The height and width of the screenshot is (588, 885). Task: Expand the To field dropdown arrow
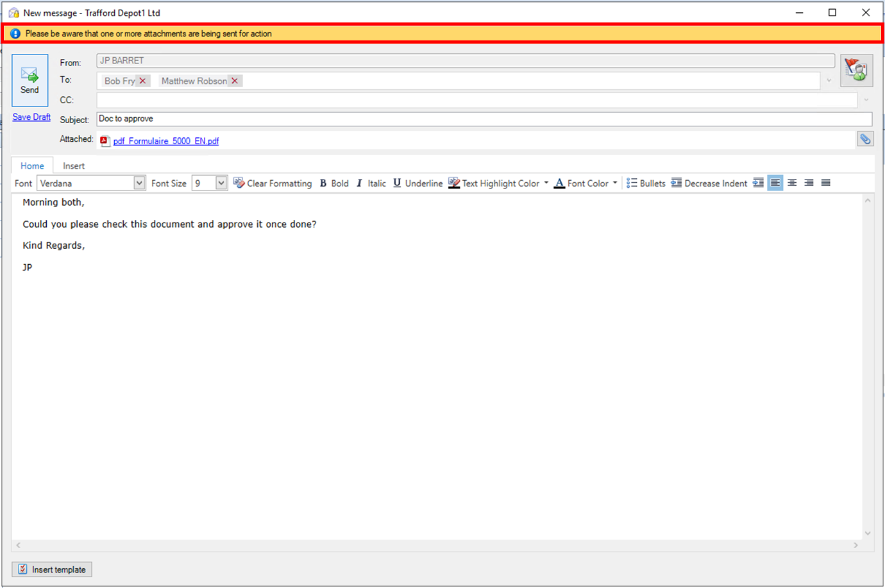coord(829,81)
